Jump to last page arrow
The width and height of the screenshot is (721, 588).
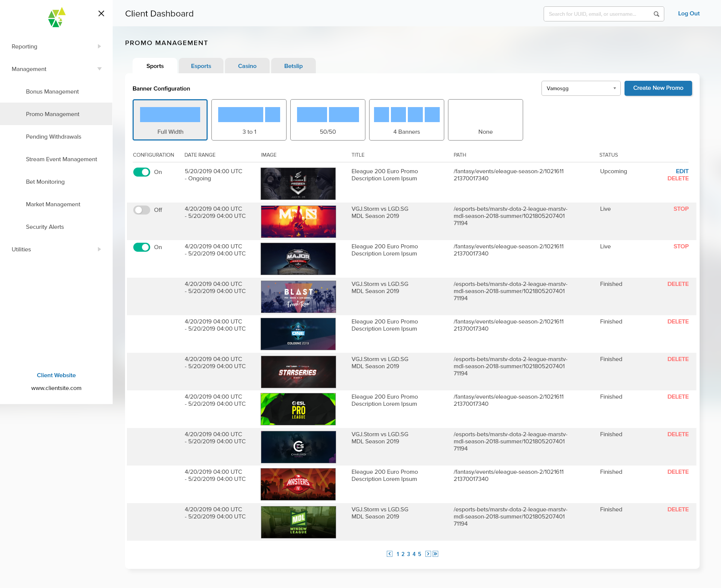436,554
